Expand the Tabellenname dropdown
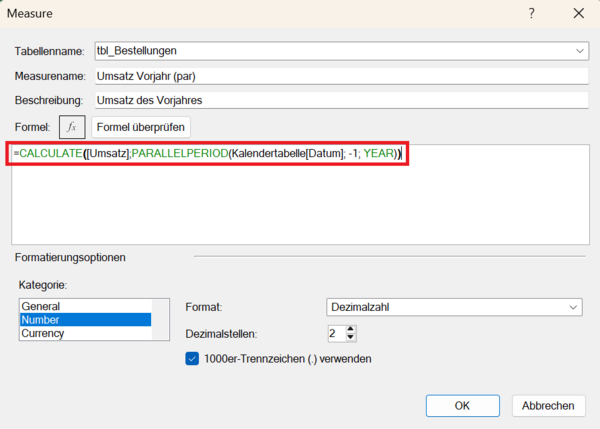 [x=580, y=50]
